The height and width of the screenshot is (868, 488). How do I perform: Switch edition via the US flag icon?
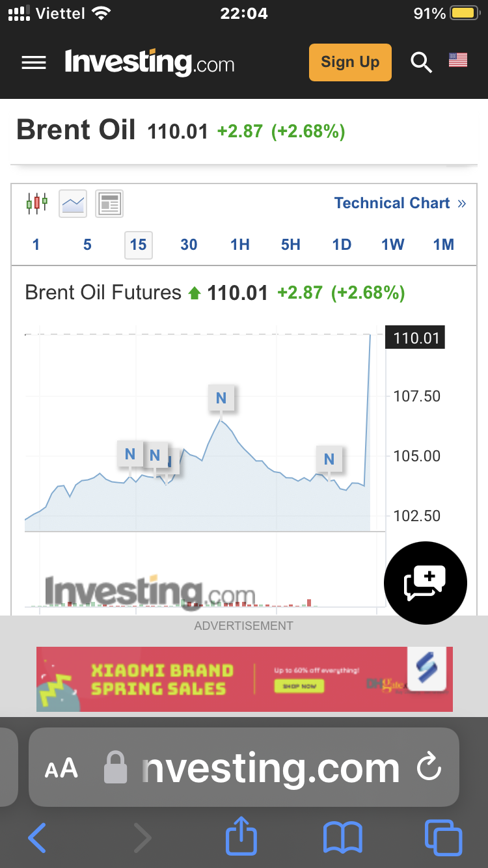(458, 61)
